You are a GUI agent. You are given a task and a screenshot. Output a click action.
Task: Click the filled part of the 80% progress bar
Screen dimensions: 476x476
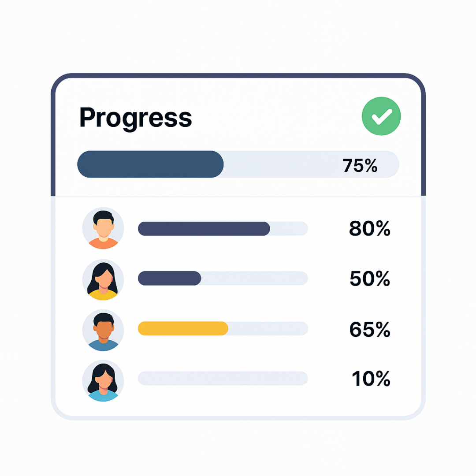[204, 229]
